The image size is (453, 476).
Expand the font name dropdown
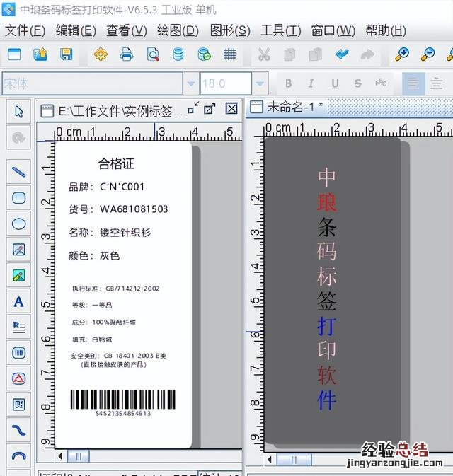point(191,83)
